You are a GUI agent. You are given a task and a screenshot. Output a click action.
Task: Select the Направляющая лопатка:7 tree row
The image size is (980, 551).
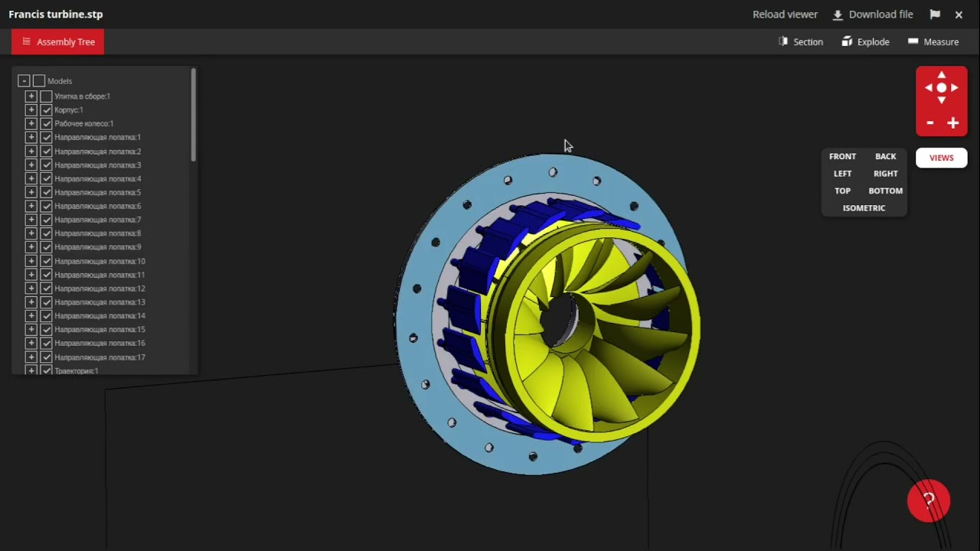tap(97, 220)
